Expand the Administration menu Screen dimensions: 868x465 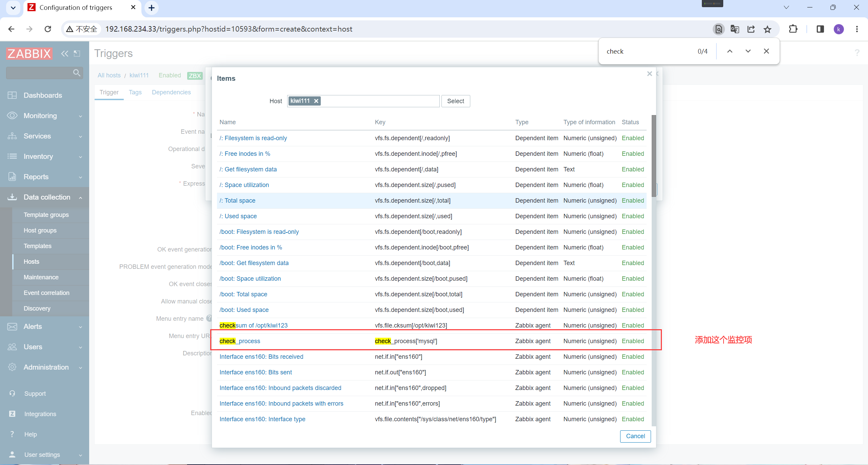click(44, 367)
